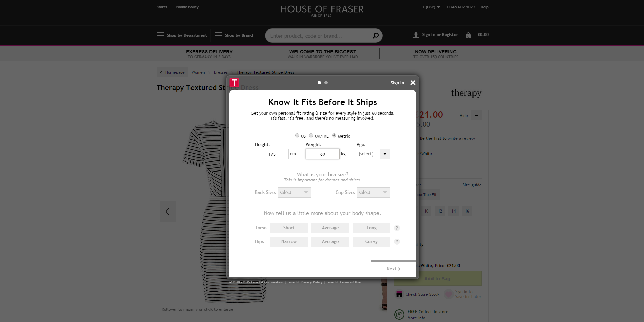Screen dimensions: 644x322
Task: Open the shopping bag icon
Action: tap(468, 35)
